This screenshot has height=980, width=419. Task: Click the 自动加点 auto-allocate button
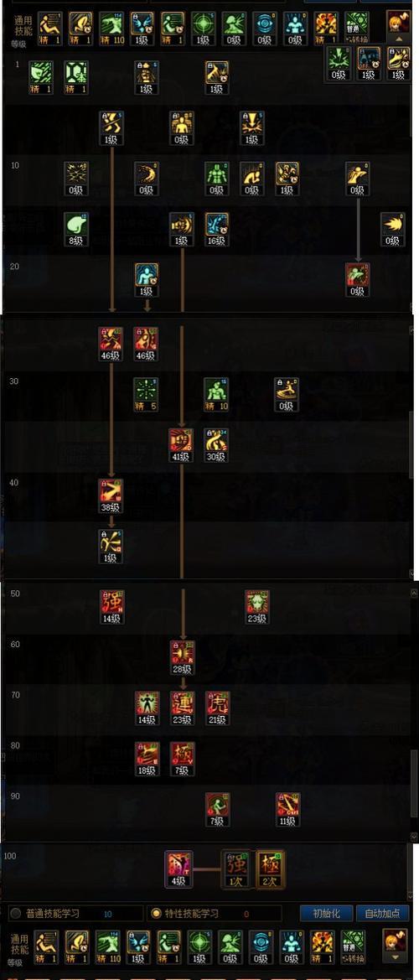click(x=382, y=913)
